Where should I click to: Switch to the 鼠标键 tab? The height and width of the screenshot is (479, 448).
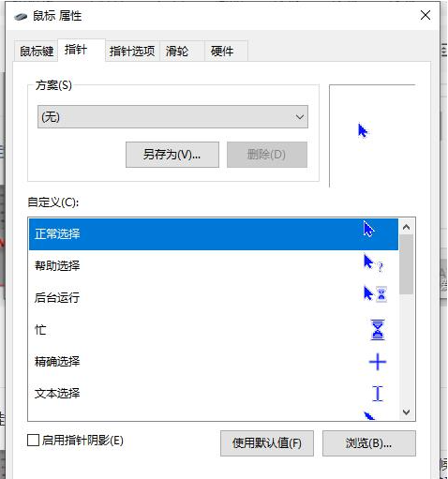(x=37, y=51)
